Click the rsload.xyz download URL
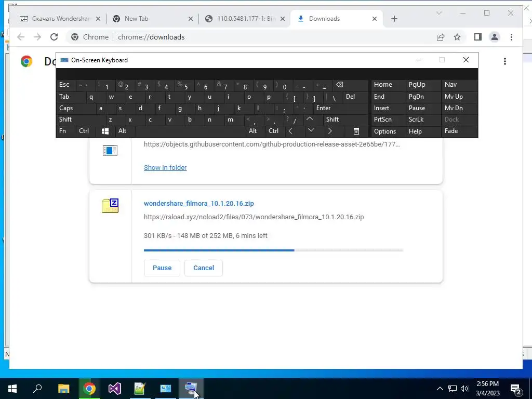Screen dimensions: 532x399 [254, 217]
